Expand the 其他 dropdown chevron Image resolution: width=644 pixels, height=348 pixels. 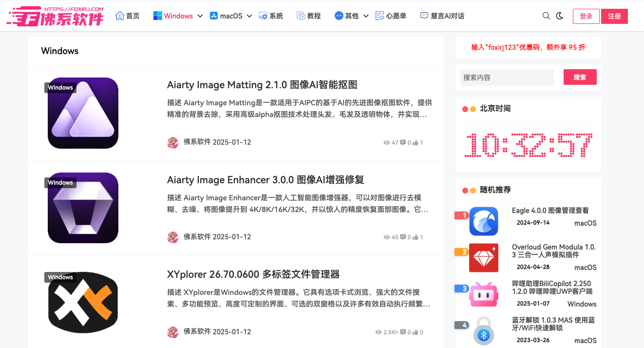366,16
